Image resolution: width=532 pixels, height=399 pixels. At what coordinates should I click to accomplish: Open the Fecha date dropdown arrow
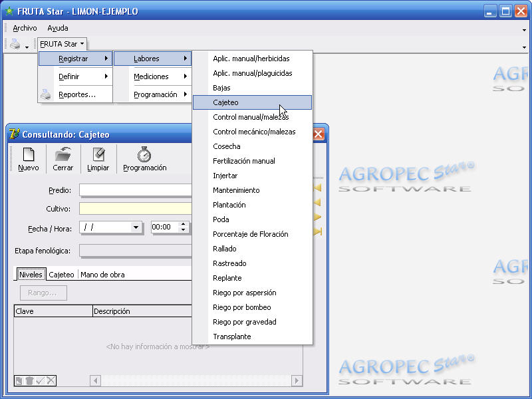coord(136,227)
